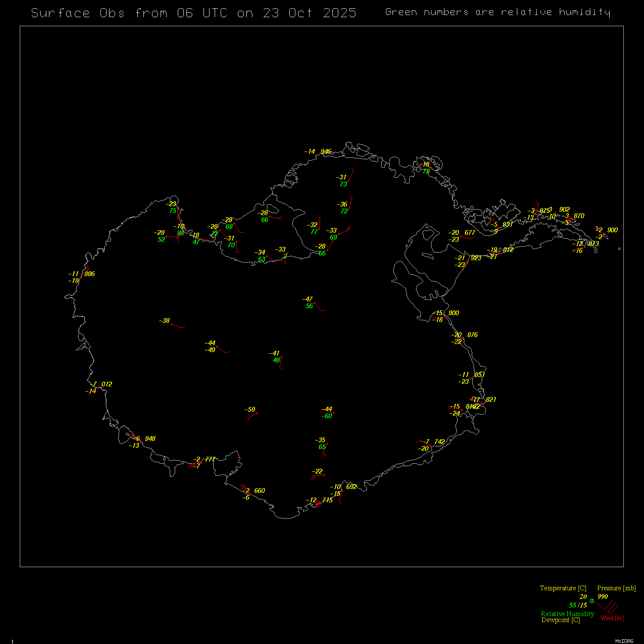
Task: Click the station marker with temperature -59
Action: click(257, 413)
